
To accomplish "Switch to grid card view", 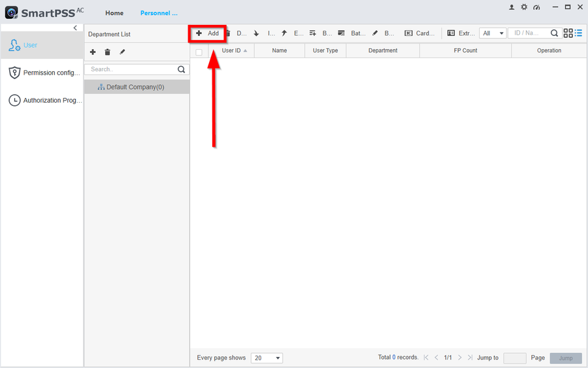I will 568,33.
